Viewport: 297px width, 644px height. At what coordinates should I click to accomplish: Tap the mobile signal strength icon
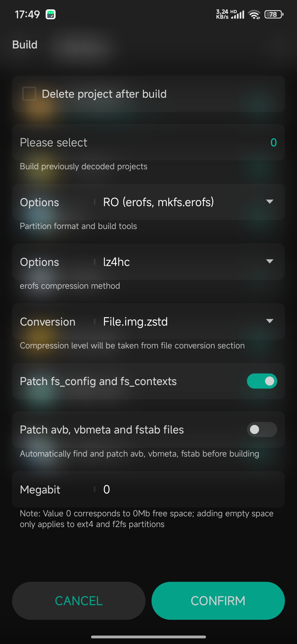238,15
